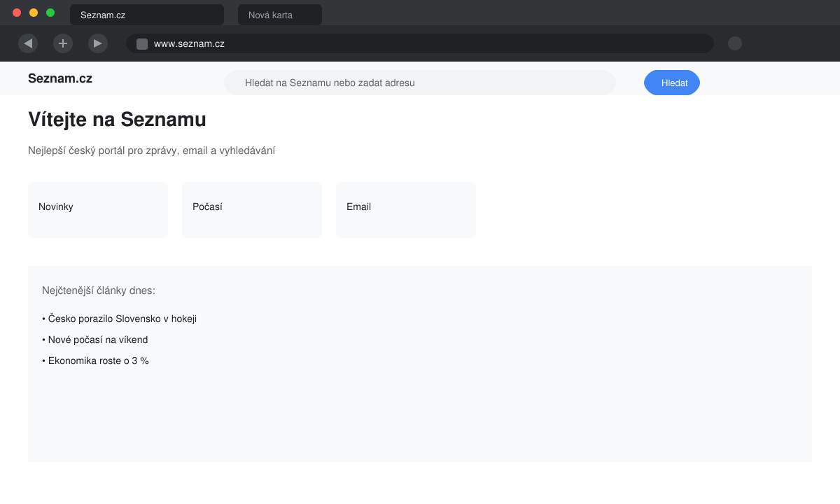Switch to the Seznam.cz tab

click(x=147, y=15)
